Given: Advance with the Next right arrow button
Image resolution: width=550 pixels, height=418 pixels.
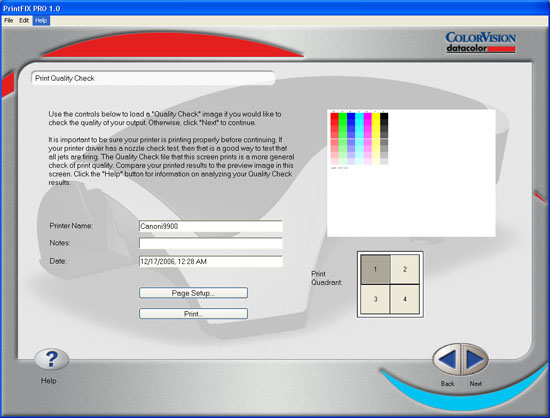Looking at the screenshot, I should (x=475, y=359).
